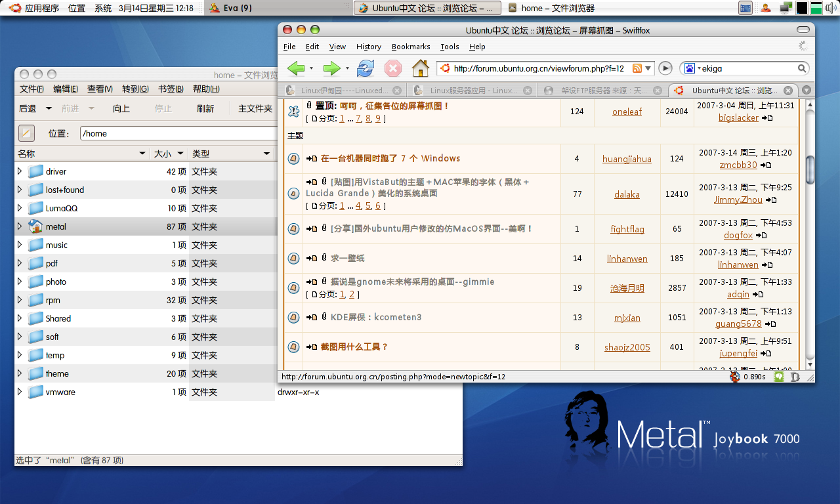
Task: Click the scrollbar down arrow in Swiftfox
Action: pos(810,364)
